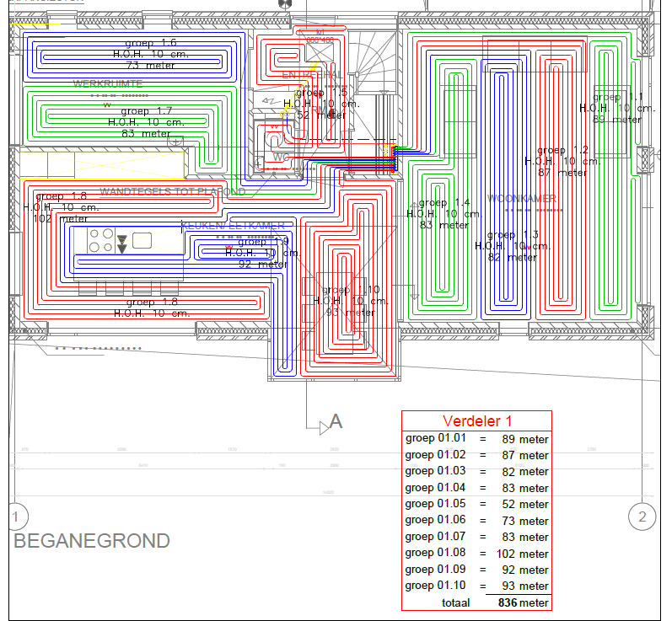Click the toilet symbol in WC
The height and width of the screenshot is (621, 672).
(x=272, y=140)
